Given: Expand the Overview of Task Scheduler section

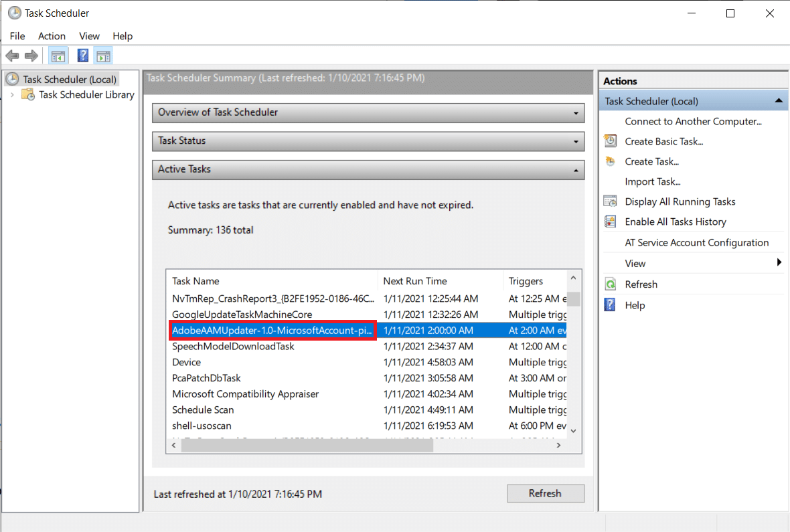Looking at the screenshot, I should pyautogui.click(x=574, y=113).
